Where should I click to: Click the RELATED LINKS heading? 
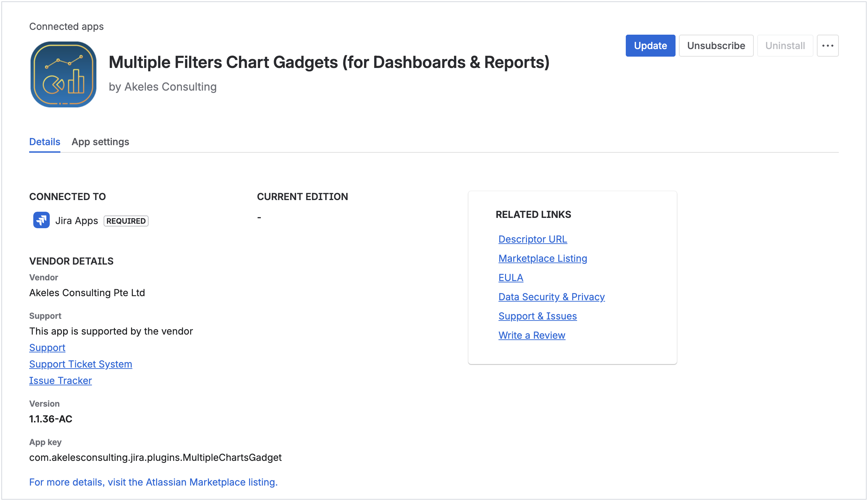pos(533,215)
